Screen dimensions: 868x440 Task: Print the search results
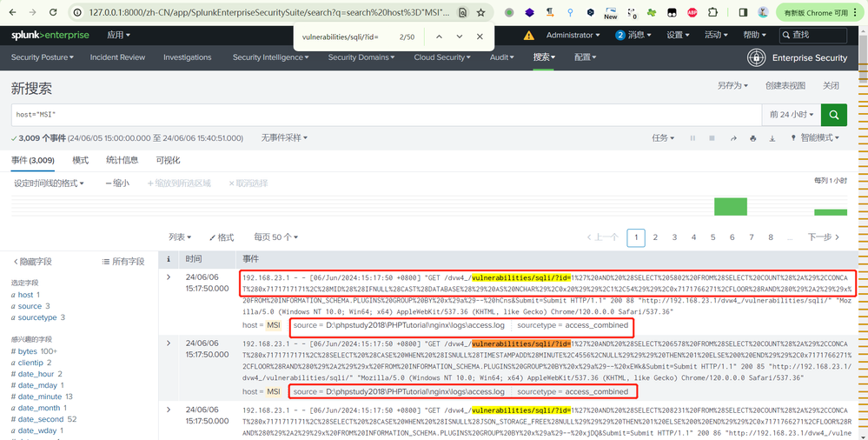click(x=752, y=138)
